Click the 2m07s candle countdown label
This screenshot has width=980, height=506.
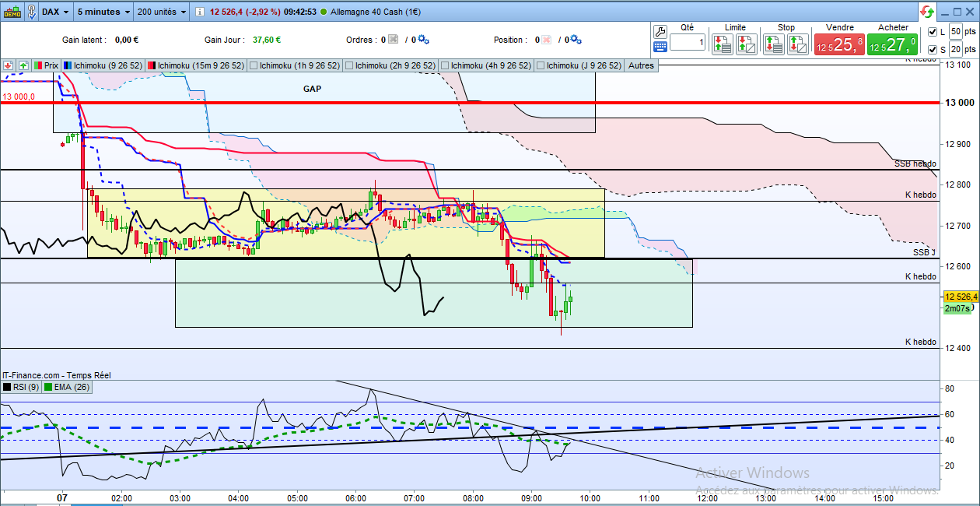coord(957,308)
